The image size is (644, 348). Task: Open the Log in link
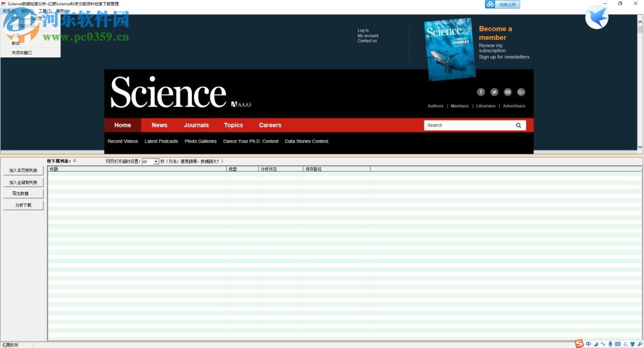(363, 30)
